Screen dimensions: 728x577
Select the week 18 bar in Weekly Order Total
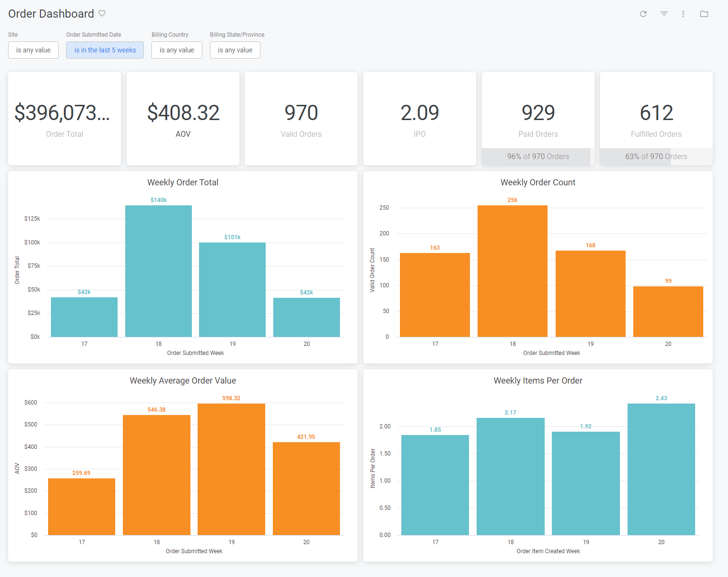[158, 269]
